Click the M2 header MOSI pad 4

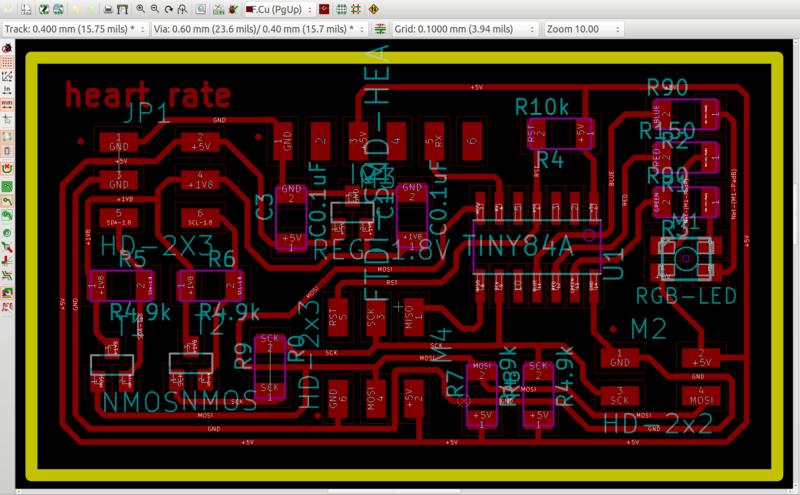pos(701,395)
